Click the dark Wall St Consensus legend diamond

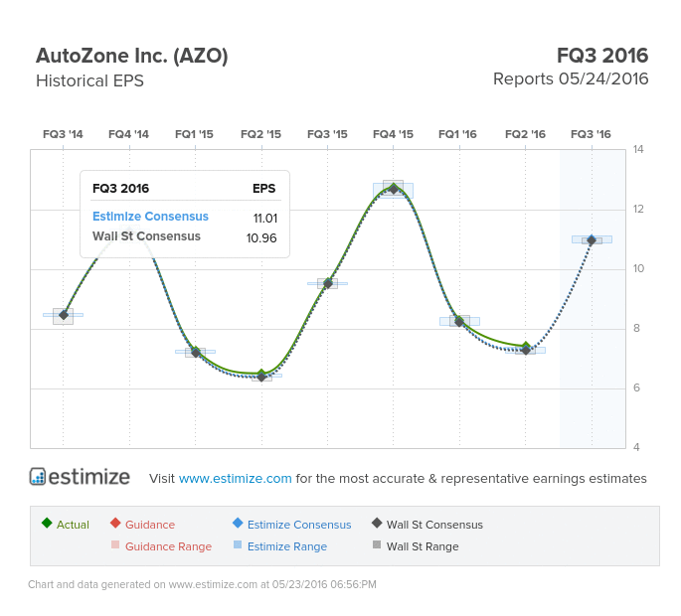pos(377,523)
